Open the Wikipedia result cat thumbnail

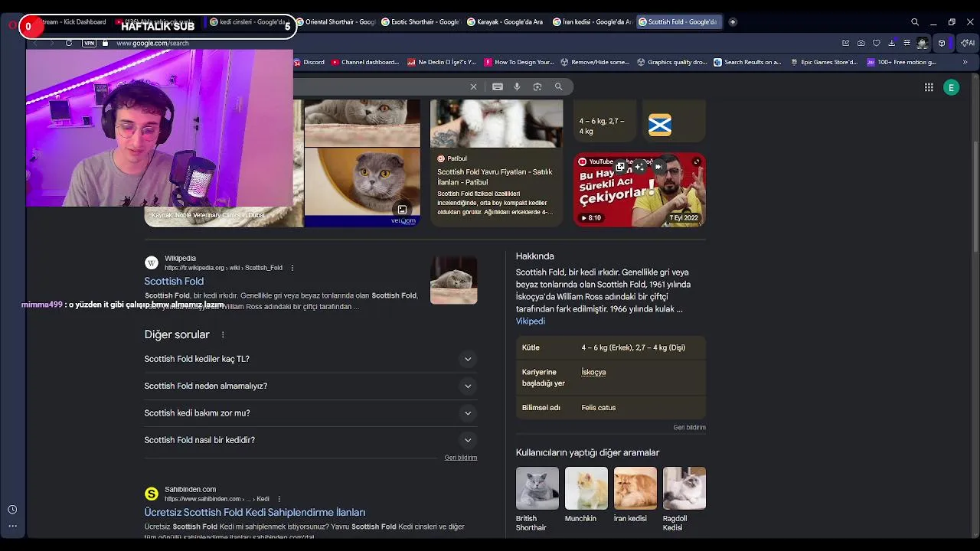click(453, 280)
